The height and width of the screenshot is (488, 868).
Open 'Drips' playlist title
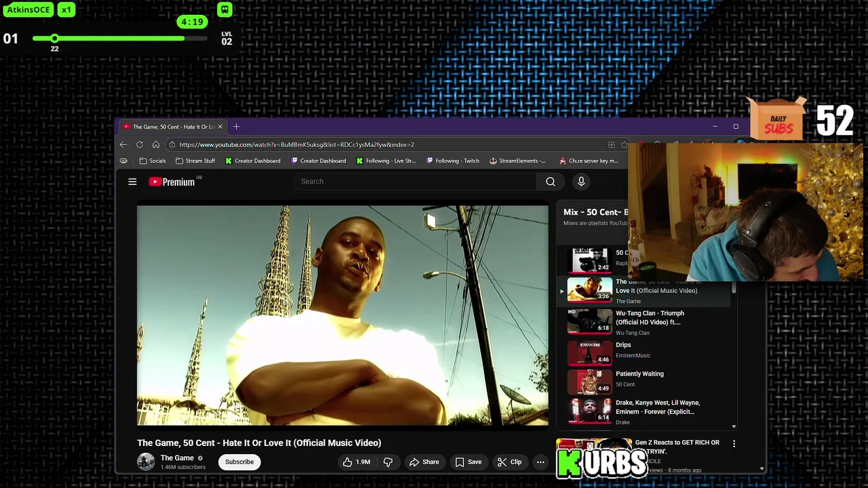click(x=623, y=345)
